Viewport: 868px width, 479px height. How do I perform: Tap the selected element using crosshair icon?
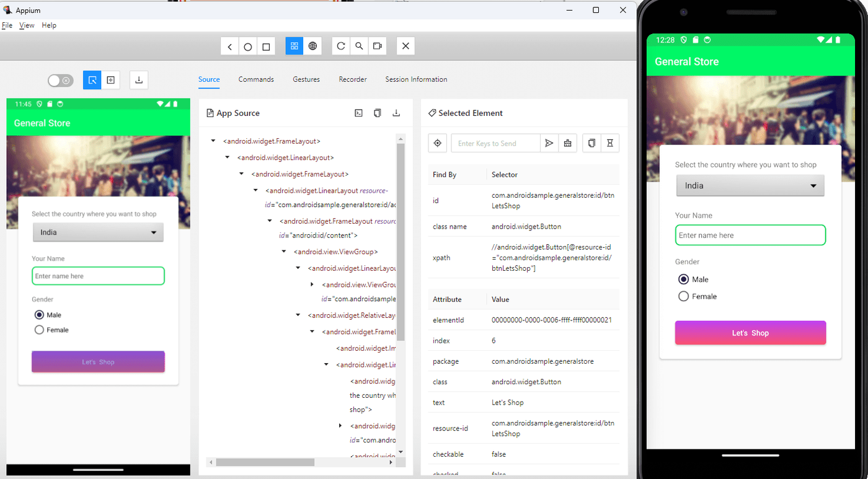[x=438, y=143]
